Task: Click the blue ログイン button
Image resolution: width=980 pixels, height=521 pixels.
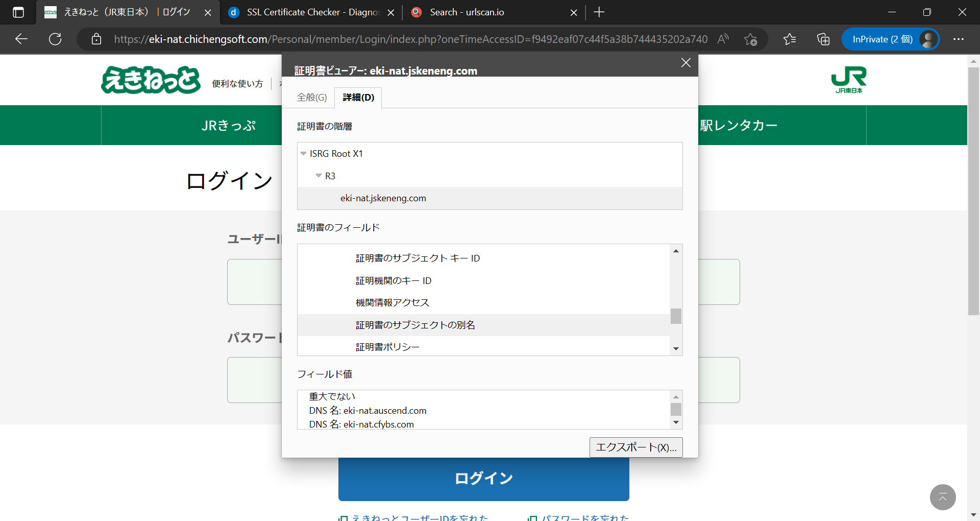Action: pos(483,479)
